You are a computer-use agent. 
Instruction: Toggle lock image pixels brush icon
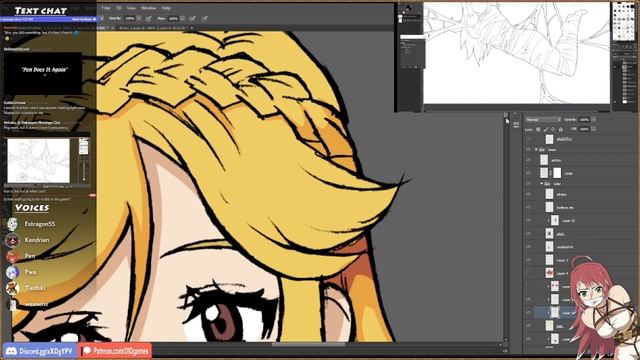pyautogui.click(x=546, y=129)
